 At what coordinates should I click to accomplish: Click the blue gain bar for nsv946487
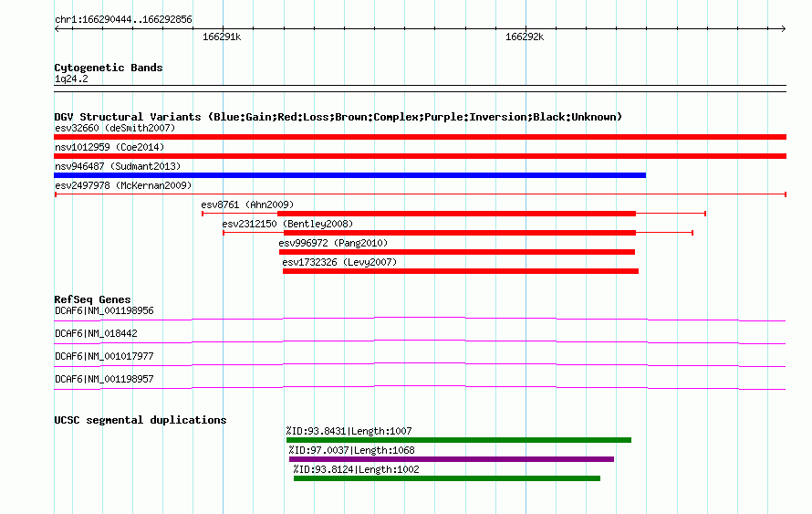350,175
